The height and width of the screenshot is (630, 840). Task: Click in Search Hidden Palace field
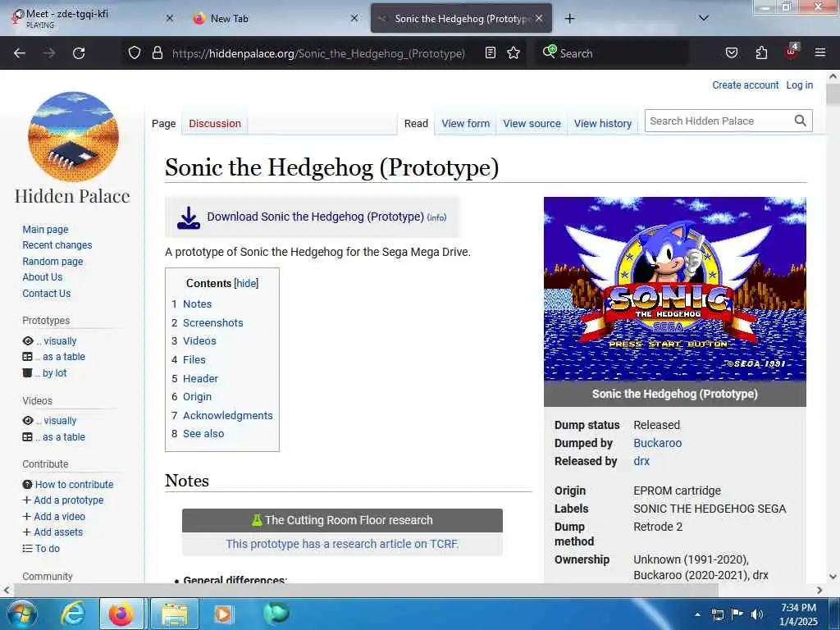(x=719, y=121)
